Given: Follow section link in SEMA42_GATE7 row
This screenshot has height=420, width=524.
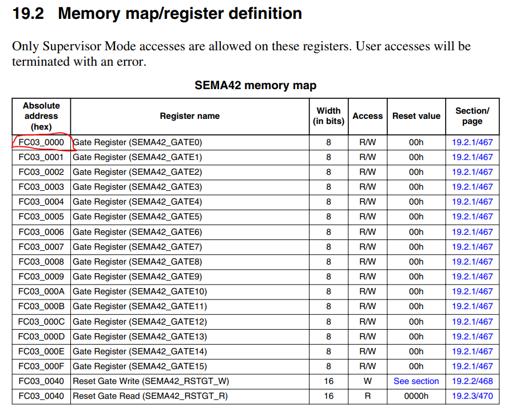Looking at the screenshot, I should 472,247.
